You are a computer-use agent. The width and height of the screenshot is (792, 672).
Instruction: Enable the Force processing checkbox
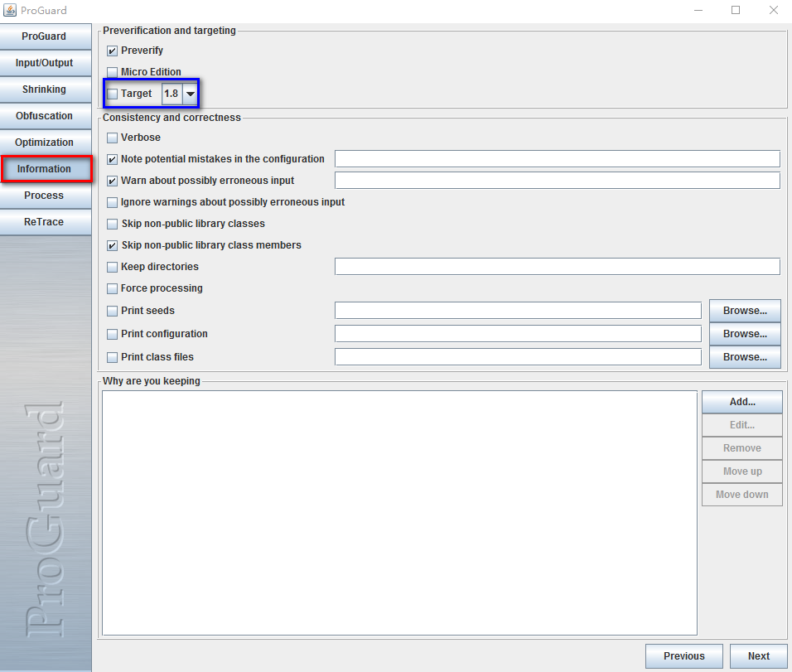pyautogui.click(x=112, y=288)
